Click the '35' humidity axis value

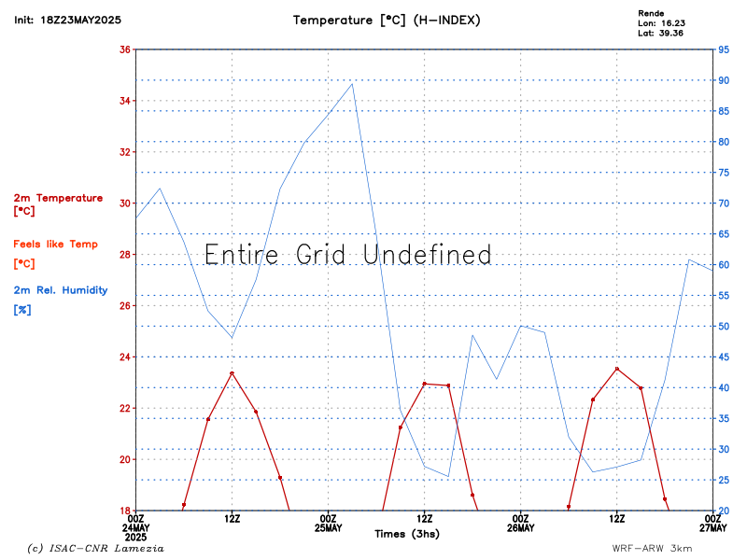(724, 418)
